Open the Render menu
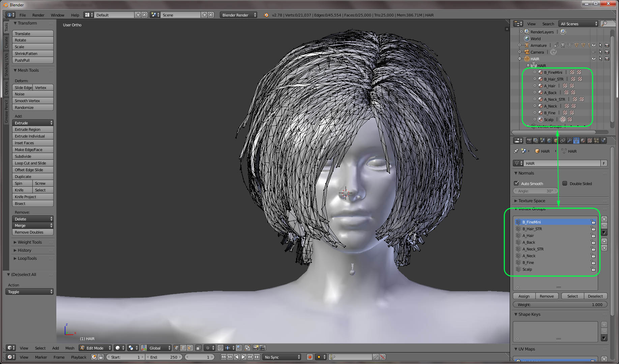This screenshot has height=364, width=619. (x=38, y=15)
